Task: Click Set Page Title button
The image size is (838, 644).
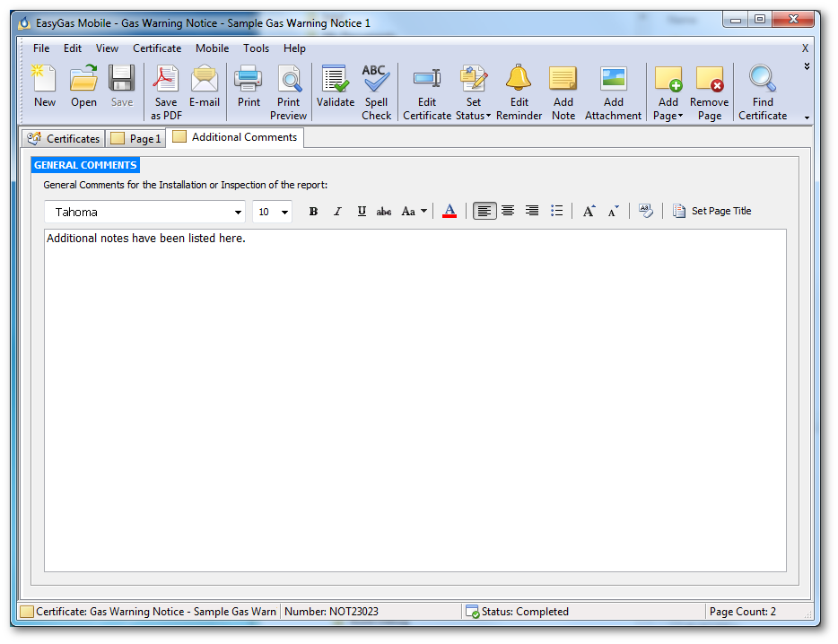Action: pos(711,211)
